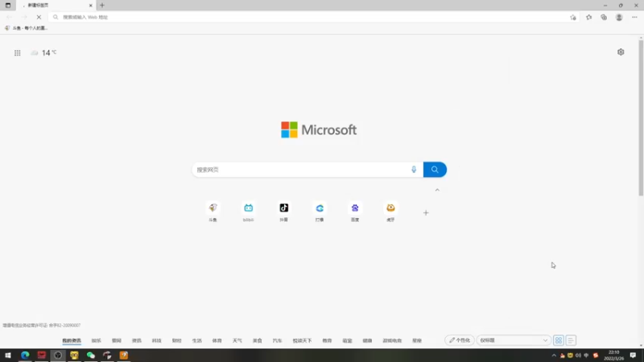The image size is (644, 362).
Task: Open the Edge-logo quick link tile
Action: click(320, 212)
